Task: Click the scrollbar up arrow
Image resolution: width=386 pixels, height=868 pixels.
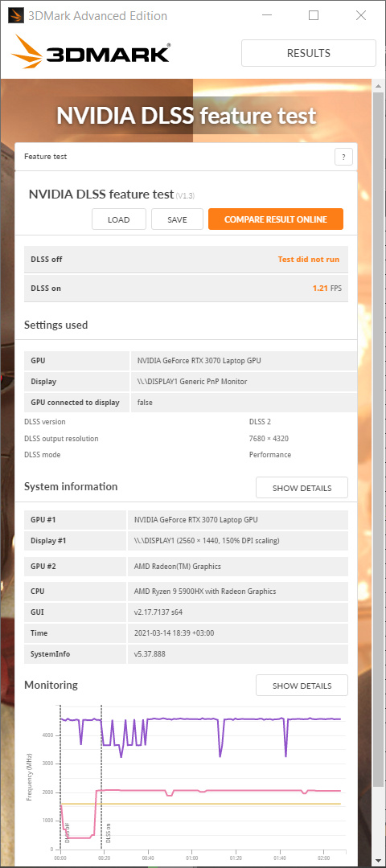Action: click(x=378, y=85)
